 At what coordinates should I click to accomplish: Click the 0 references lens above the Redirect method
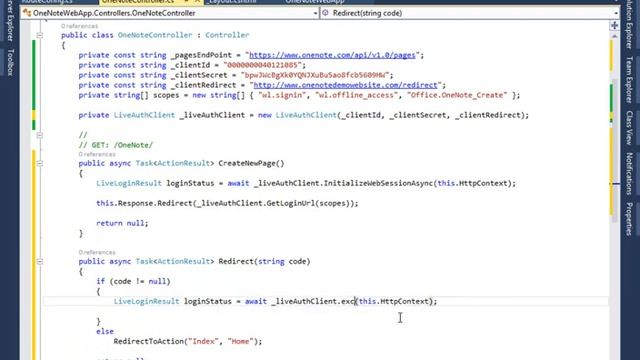97,252
